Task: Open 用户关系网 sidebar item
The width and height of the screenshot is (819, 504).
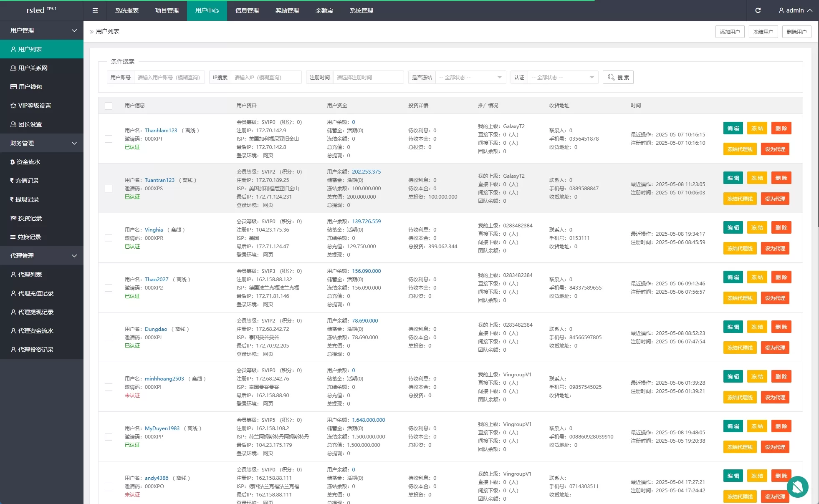Action: pos(33,68)
